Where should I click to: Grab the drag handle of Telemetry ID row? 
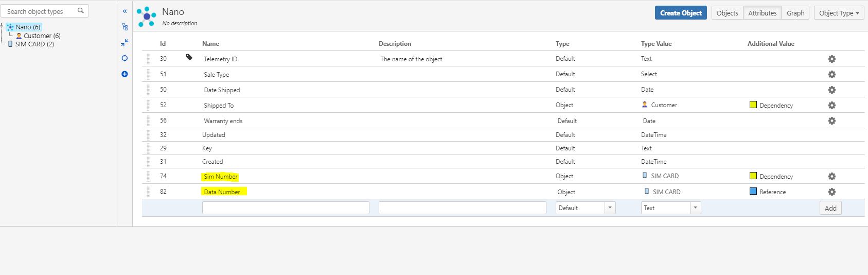click(x=149, y=59)
